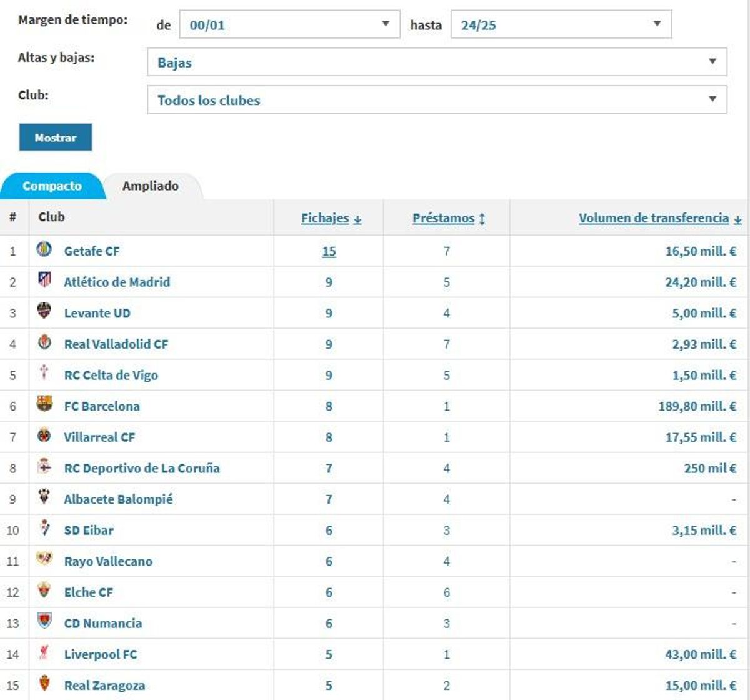Click the Atlético de Madrid crest icon
This screenshot has height=700, width=750.
point(44,280)
